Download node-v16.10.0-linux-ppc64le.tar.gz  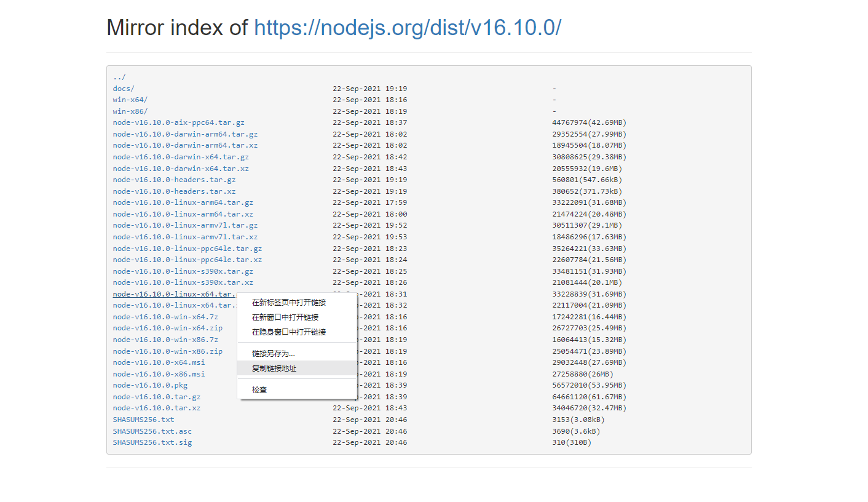(x=187, y=249)
